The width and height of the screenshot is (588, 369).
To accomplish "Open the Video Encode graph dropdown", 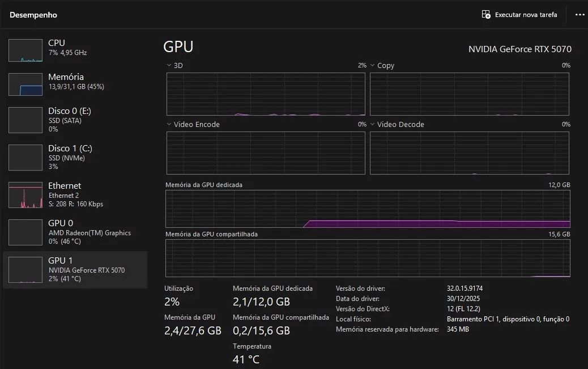I will [169, 125].
